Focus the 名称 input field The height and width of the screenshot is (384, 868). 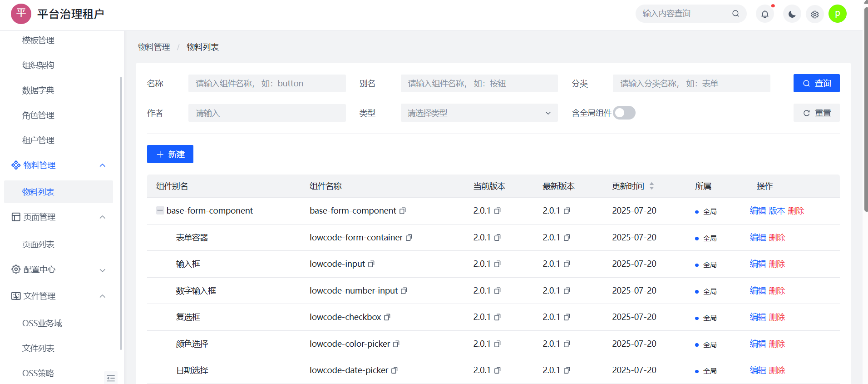[267, 84]
